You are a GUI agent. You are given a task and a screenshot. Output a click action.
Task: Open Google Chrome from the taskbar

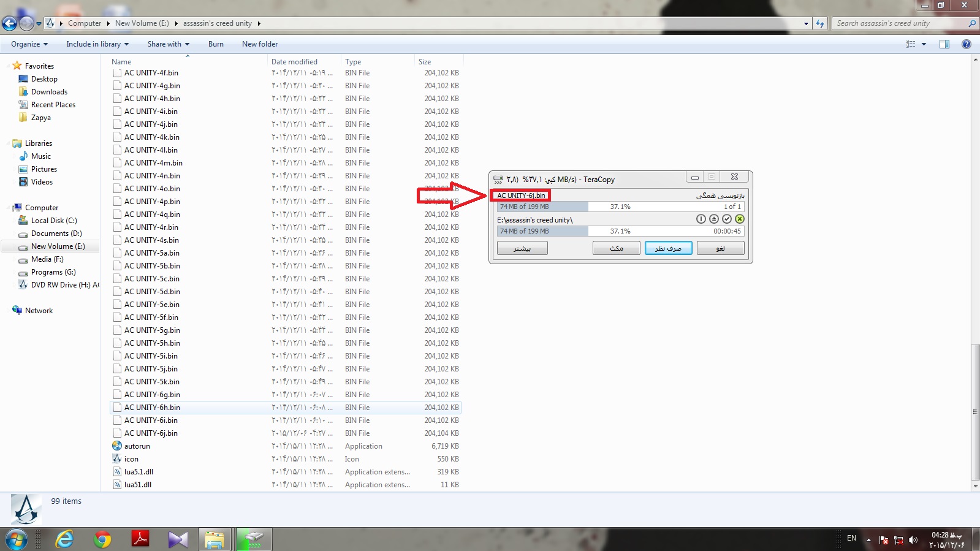102,539
